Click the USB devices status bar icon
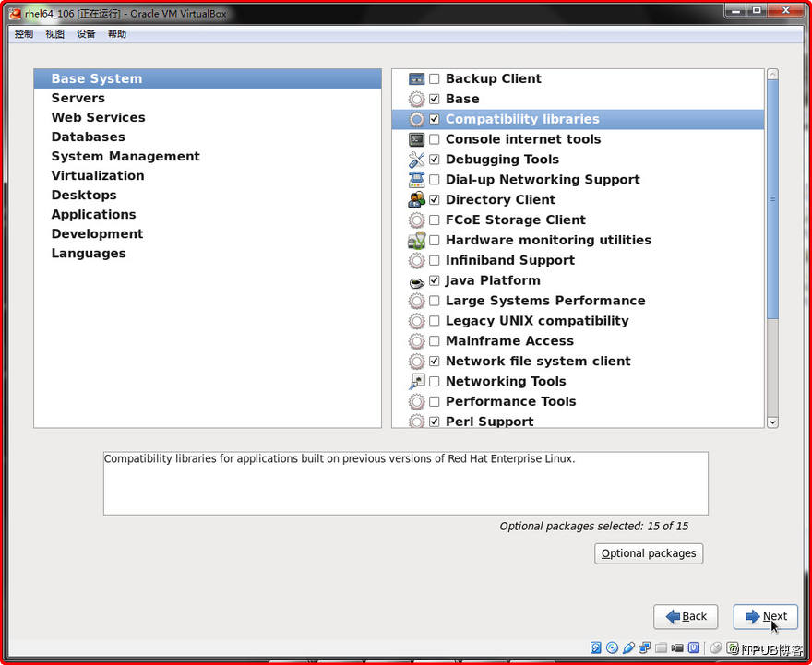The width and height of the screenshot is (812, 665). coord(628,647)
